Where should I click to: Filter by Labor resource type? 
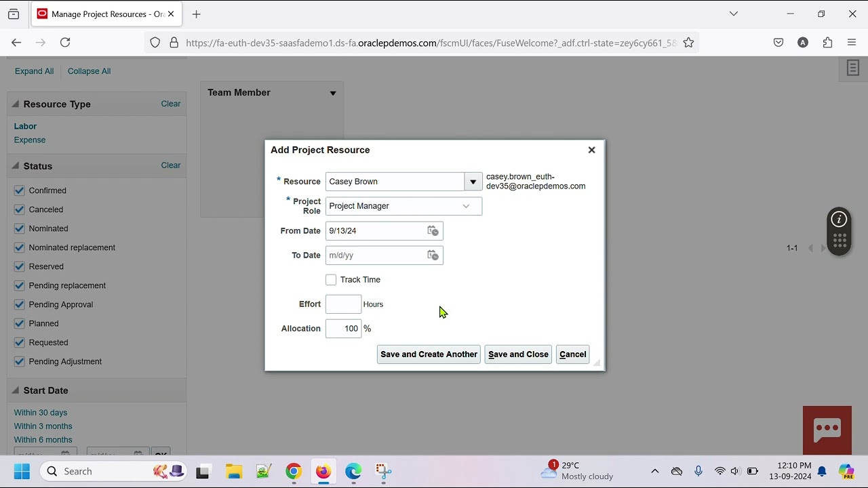click(25, 126)
